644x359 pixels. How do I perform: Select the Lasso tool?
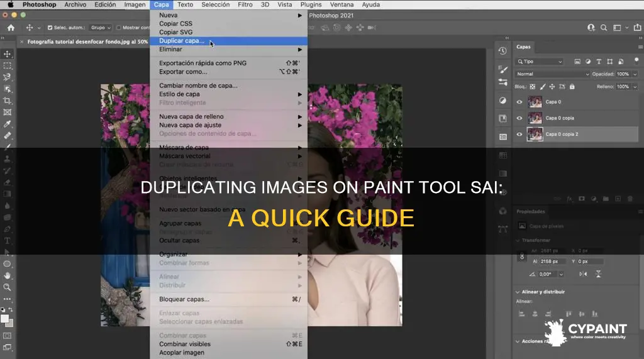[8, 77]
